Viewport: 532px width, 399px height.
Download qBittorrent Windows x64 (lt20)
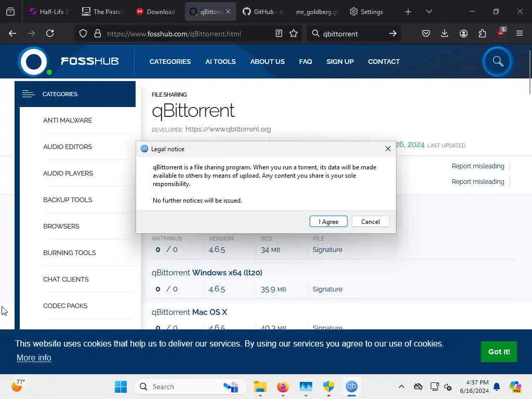tap(207, 272)
